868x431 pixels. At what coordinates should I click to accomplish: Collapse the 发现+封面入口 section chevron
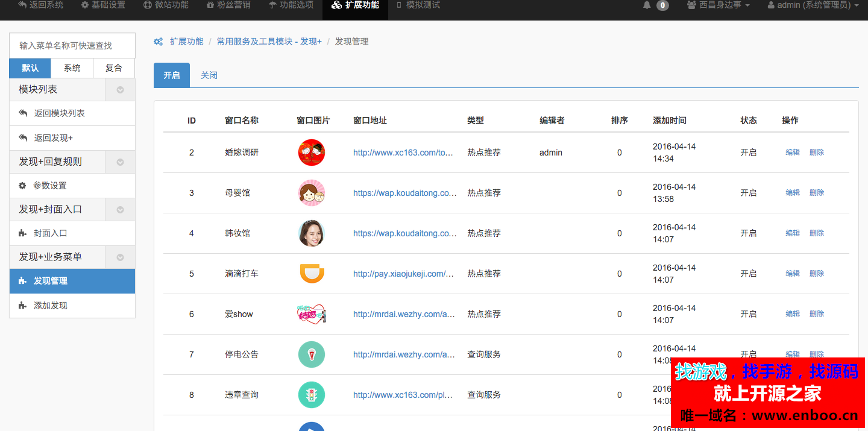tap(120, 210)
